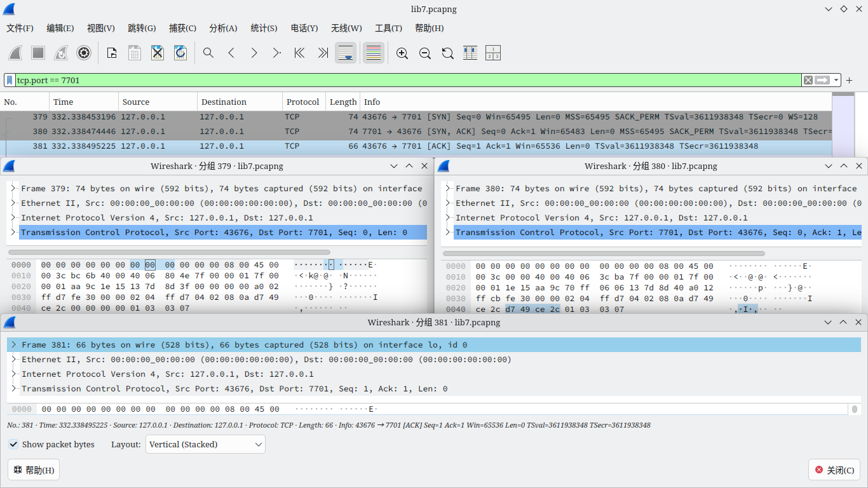Expand Frame 381 tree in packet 381 window
This screenshot has width=868, height=488.
tap(13, 345)
